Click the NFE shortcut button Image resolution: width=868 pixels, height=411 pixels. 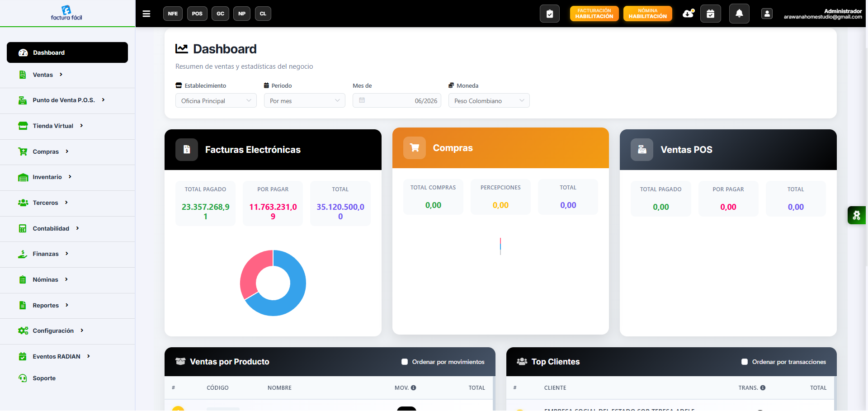tap(173, 14)
